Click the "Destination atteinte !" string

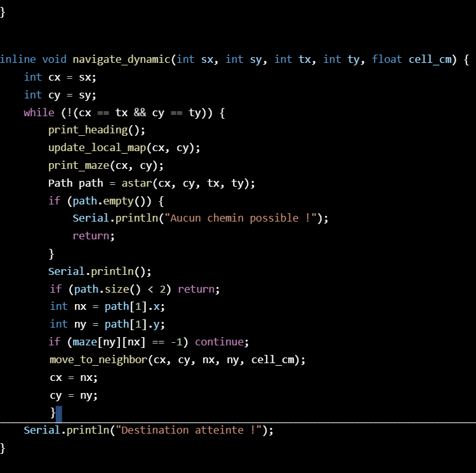coord(192,430)
